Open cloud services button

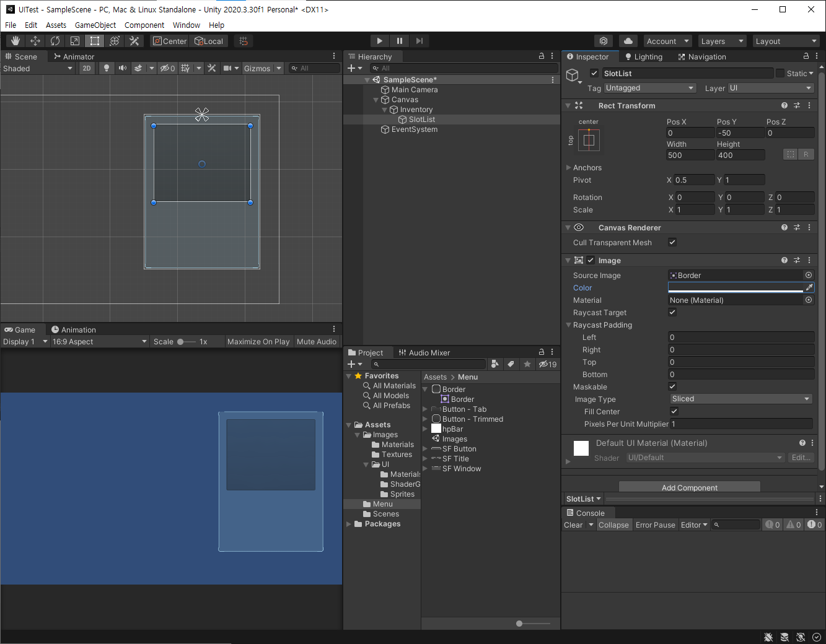(628, 41)
